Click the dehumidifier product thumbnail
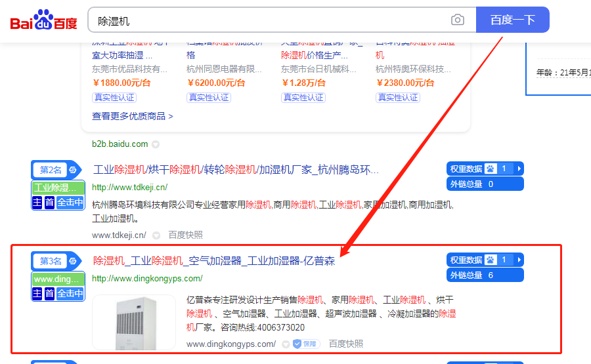The width and height of the screenshot is (591, 364). (x=134, y=322)
